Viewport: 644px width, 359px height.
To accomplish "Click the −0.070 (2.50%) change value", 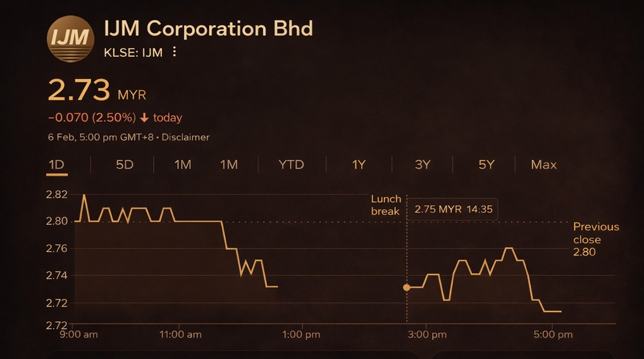I will point(92,118).
